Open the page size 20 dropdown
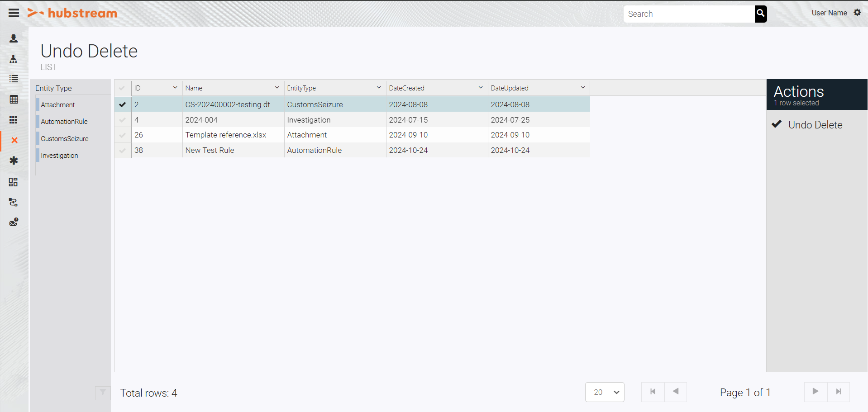The height and width of the screenshot is (412, 868). pyautogui.click(x=605, y=392)
